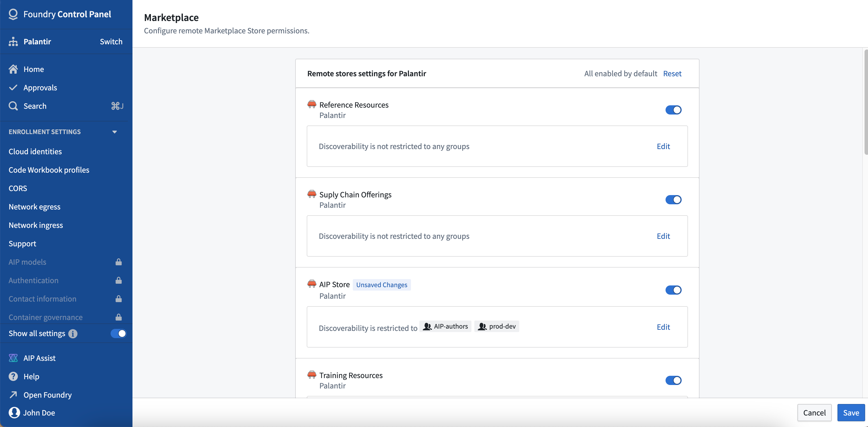
Task: Toggle off Suply Chain Offerings store
Action: pyautogui.click(x=673, y=200)
